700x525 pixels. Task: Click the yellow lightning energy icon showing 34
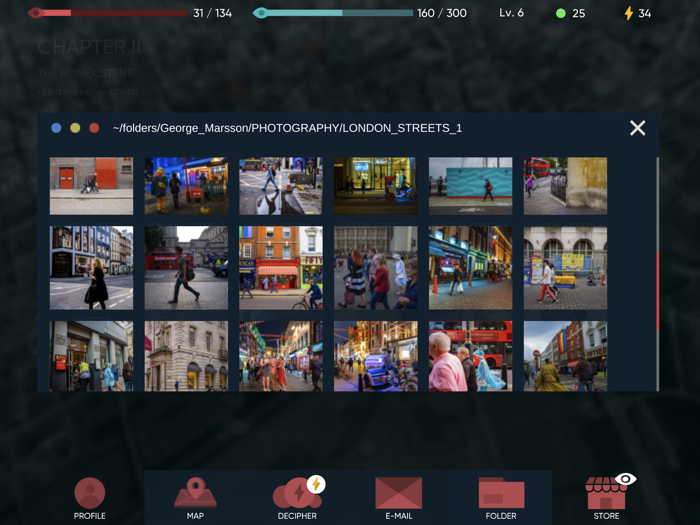pyautogui.click(x=629, y=13)
